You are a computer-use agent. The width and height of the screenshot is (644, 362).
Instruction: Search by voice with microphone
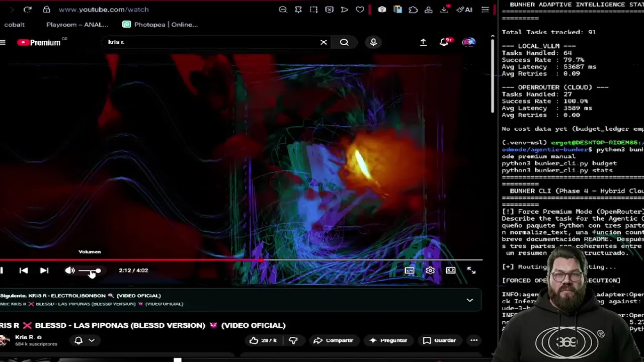coord(373,42)
